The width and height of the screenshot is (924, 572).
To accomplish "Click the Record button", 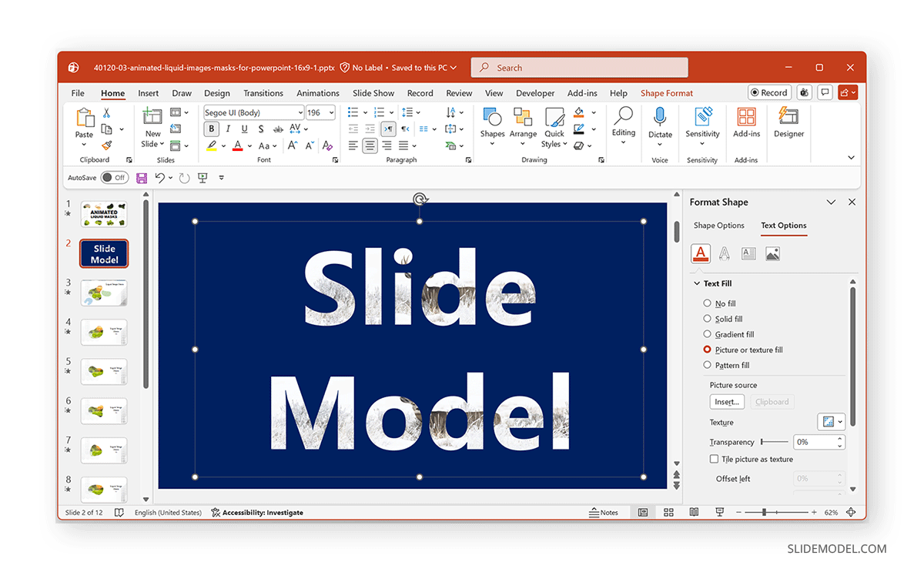I will point(769,92).
